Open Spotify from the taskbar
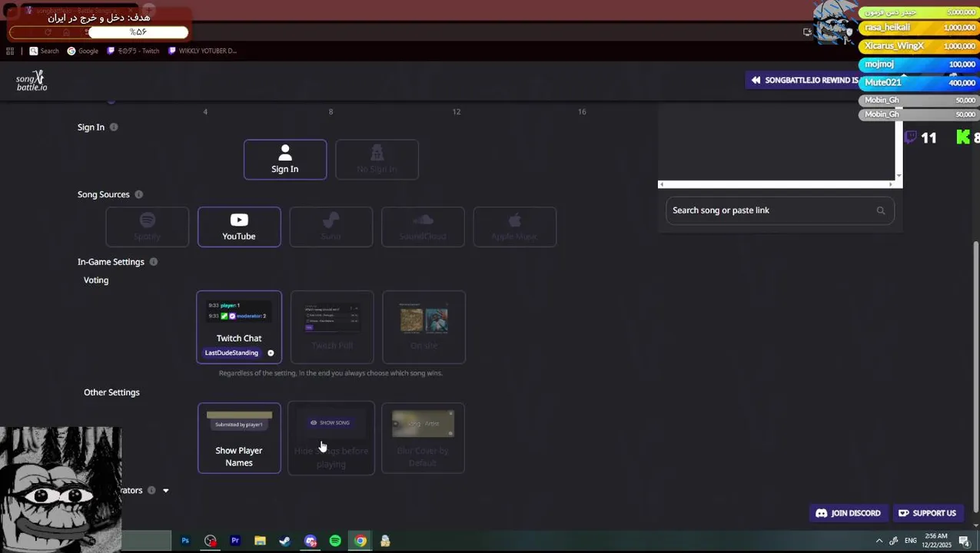Viewport: 980px width, 553px height. pos(335,541)
